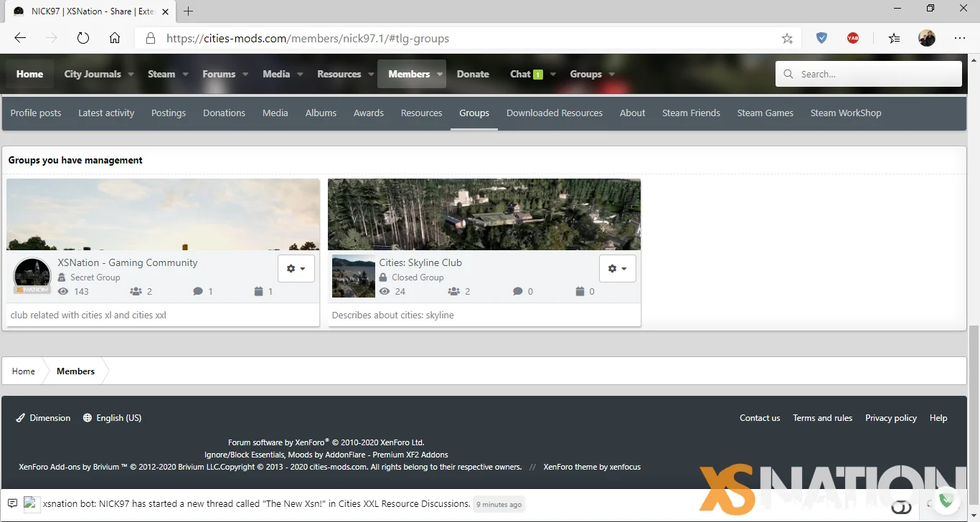Go to Home in main navigation
Viewport: 980px width, 522px height.
coord(29,74)
